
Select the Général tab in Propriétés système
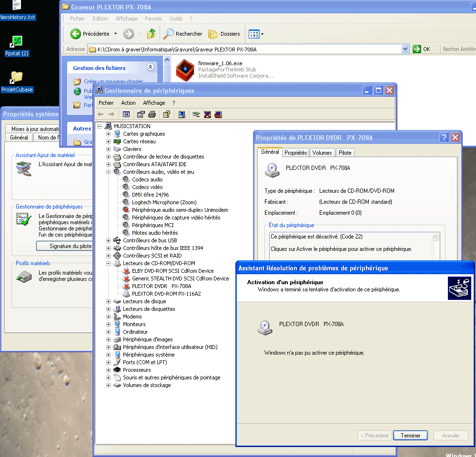pos(19,138)
